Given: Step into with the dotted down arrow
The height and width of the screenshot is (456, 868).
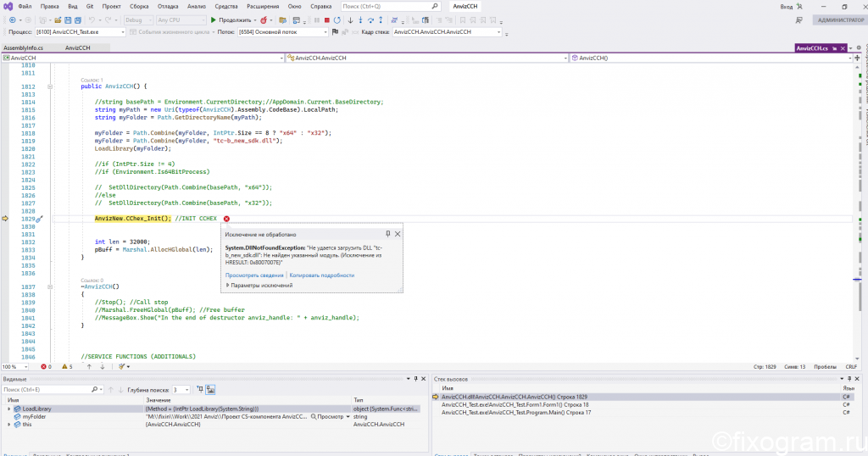Looking at the screenshot, I should pyautogui.click(x=360, y=20).
